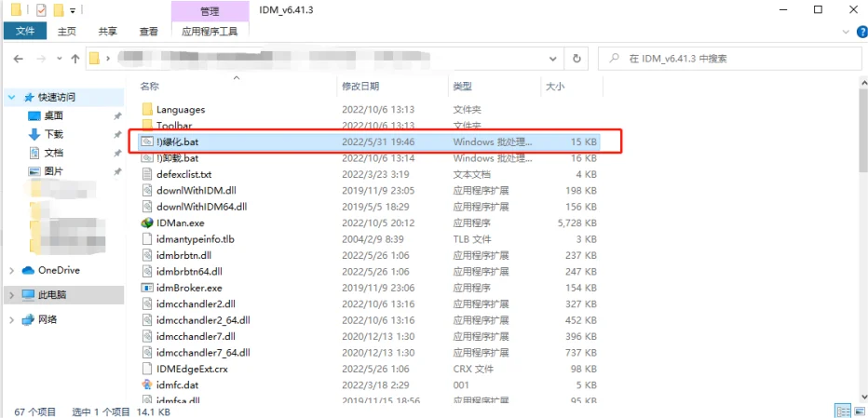Switch to large icons view in status bar
Viewport: 868px width, 418px height.
(x=859, y=411)
